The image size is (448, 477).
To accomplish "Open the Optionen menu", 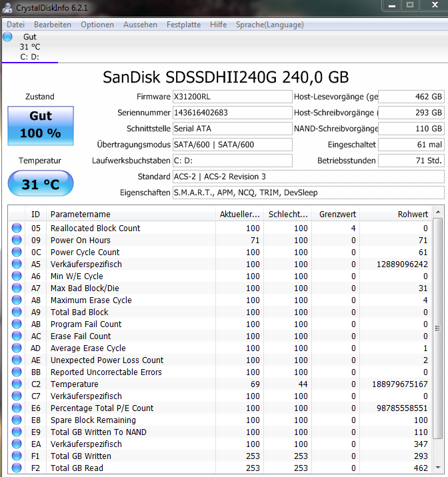I will (x=97, y=25).
